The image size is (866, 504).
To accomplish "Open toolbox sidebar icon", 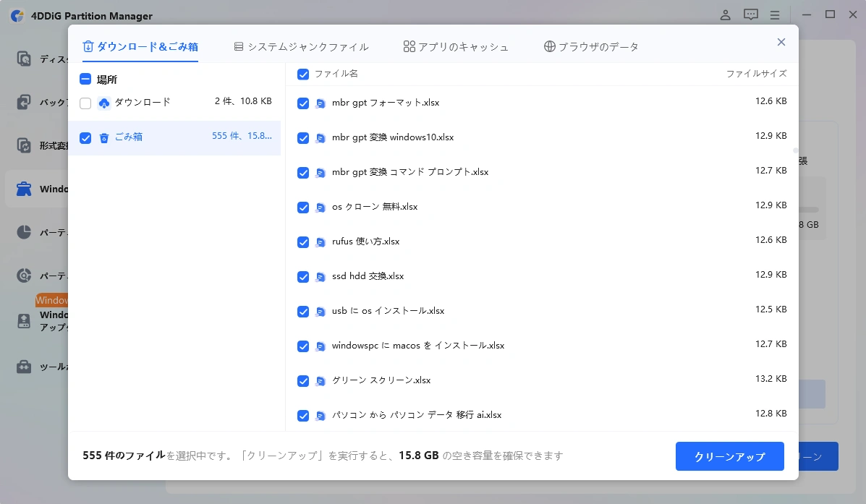I will 24,367.
